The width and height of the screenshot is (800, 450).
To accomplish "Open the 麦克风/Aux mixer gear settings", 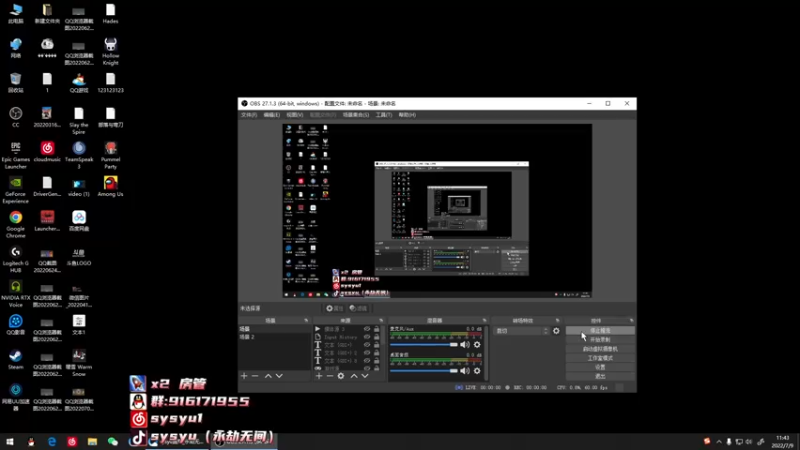I will point(477,345).
